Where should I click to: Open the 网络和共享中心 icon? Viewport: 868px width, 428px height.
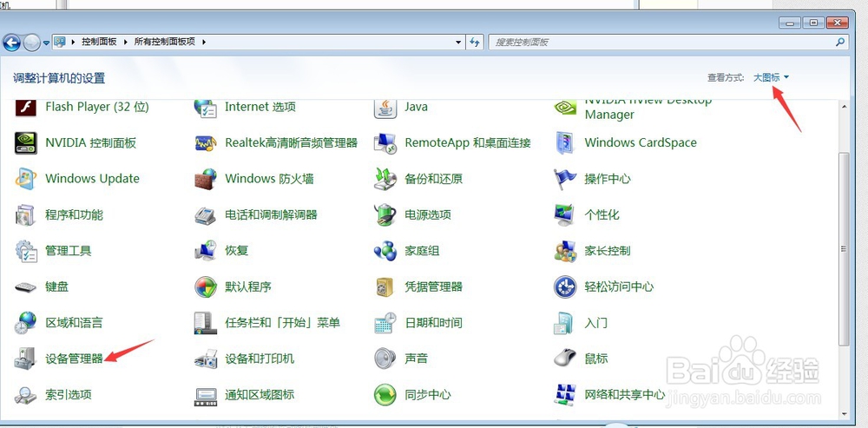565,395
